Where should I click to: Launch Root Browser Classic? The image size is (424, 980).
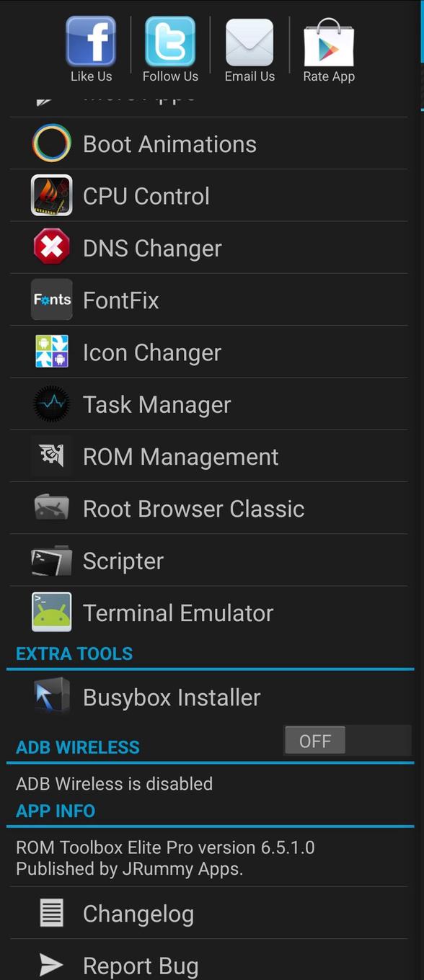(x=193, y=508)
